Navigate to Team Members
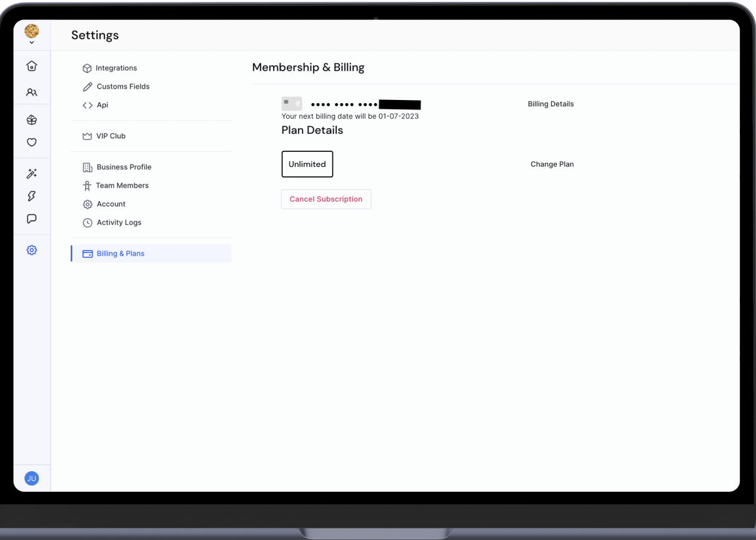This screenshot has width=756, height=540. [122, 186]
